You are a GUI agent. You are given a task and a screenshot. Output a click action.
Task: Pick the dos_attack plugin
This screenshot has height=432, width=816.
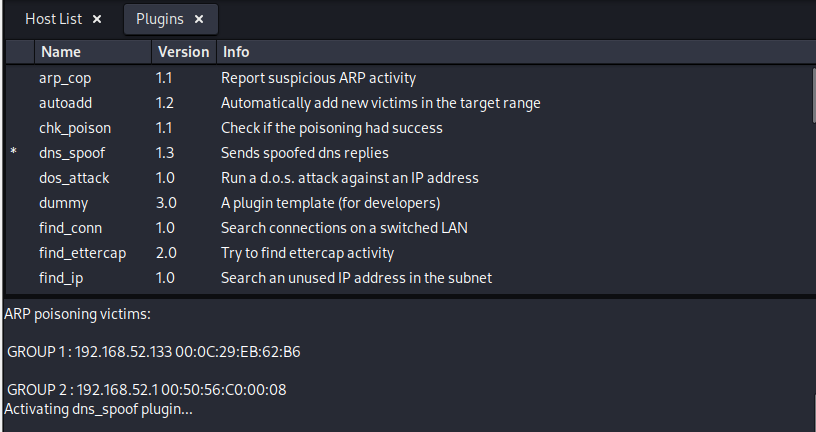click(74, 178)
